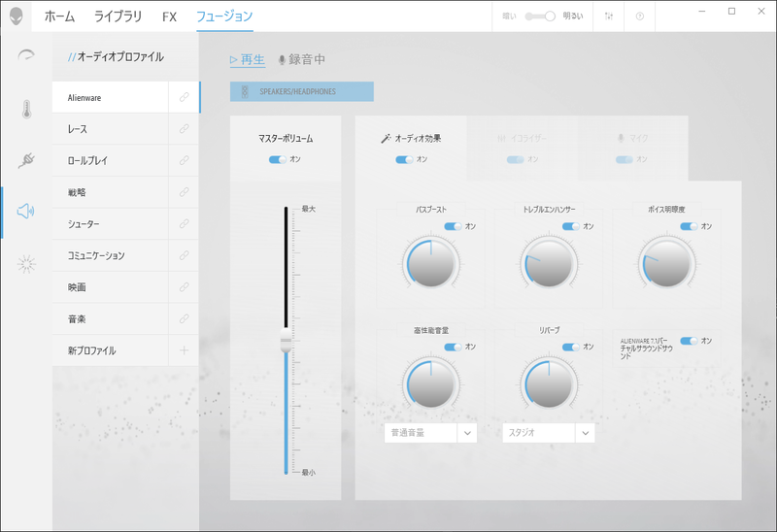
Task: Click link icon beside ロールプレイ profile
Action: tap(184, 160)
